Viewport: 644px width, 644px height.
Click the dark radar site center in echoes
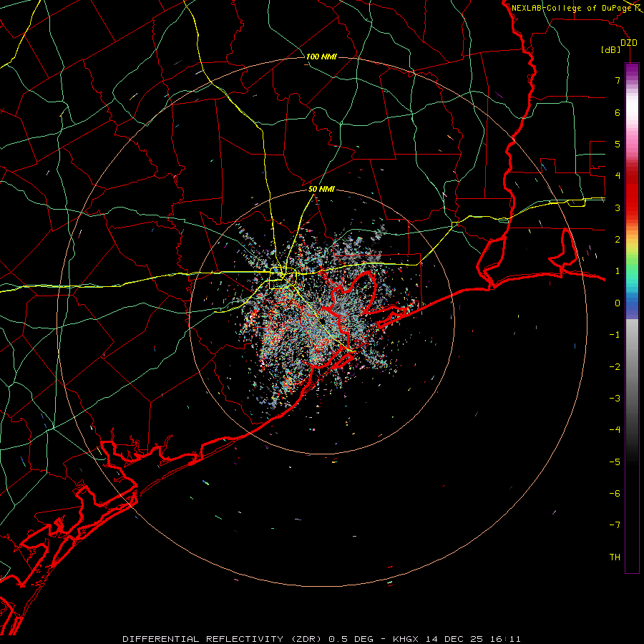point(321,320)
